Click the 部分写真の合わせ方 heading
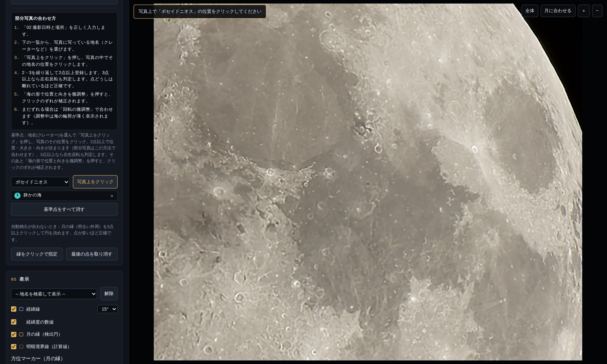607x364 pixels. click(x=35, y=18)
